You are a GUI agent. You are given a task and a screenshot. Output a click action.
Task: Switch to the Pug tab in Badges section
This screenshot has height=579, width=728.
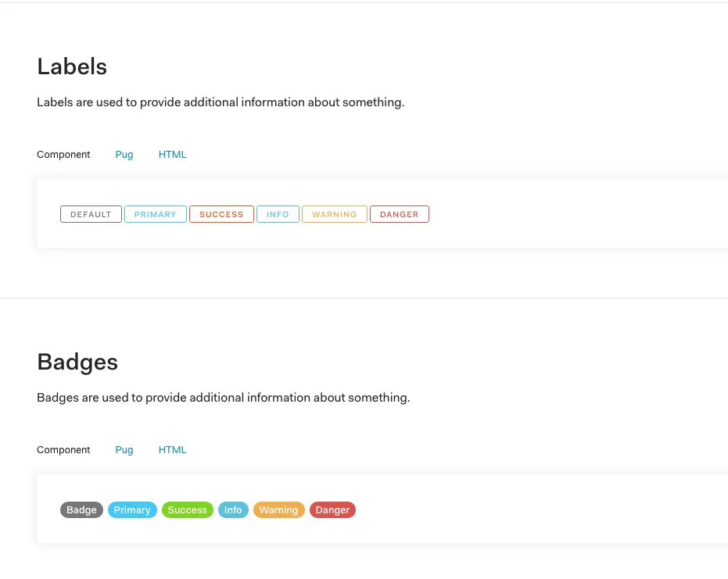[x=124, y=449]
